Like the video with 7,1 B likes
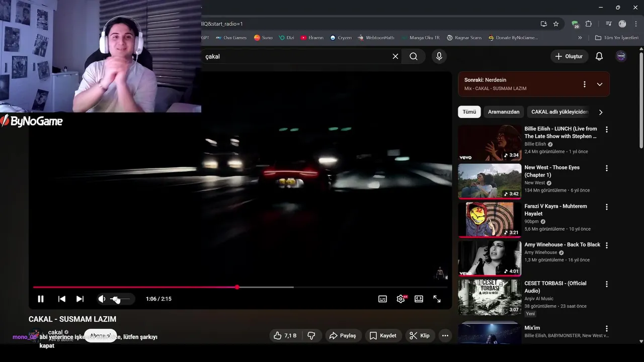Image resolution: width=644 pixels, height=362 pixels. click(x=285, y=335)
